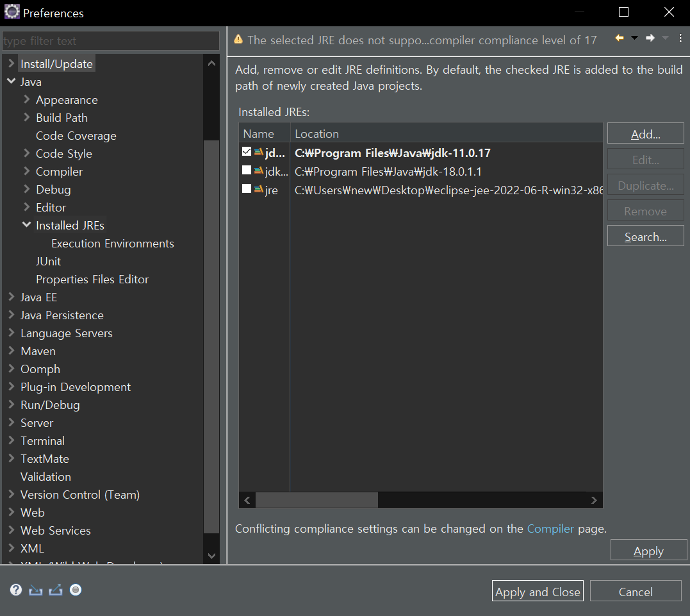
Task: Check the jdk-18.0.1.1 JRE checkbox
Action: (x=247, y=171)
